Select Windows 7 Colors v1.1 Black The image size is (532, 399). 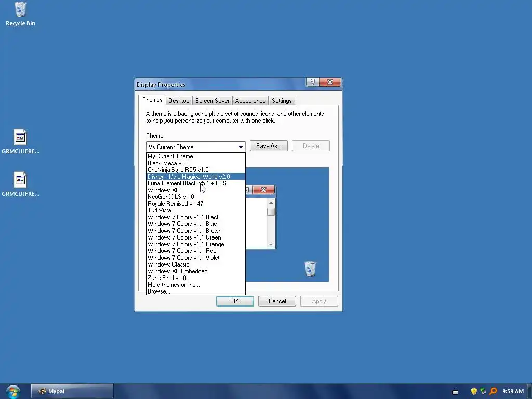click(196, 217)
